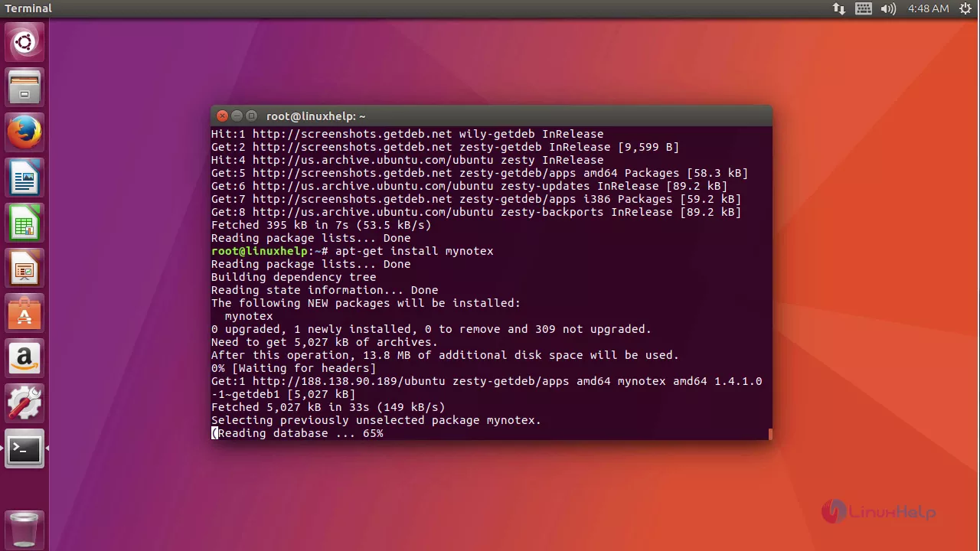Image resolution: width=980 pixels, height=551 pixels.
Task: Click the Reading state information line
Action: 325,290
